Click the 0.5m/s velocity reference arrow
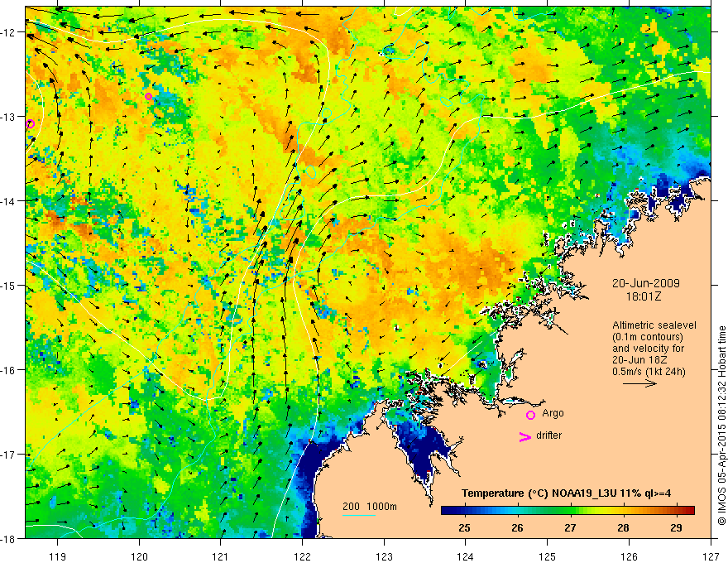This screenshot has width=728, height=563. tap(639, 383)
